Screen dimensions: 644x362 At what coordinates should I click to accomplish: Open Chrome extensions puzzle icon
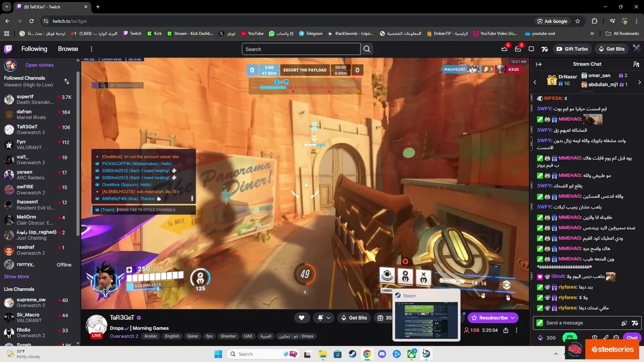point(595,21)
